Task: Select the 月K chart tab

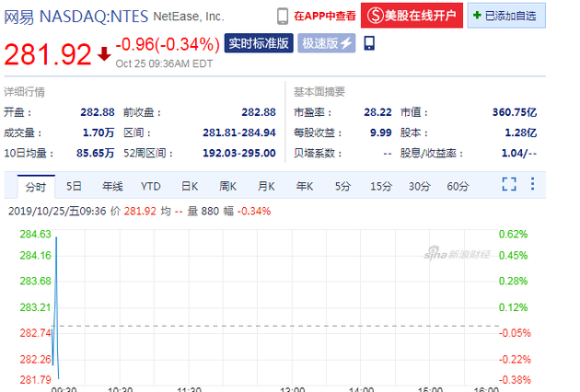Action: pyautogui.click(x=266, y=186)
